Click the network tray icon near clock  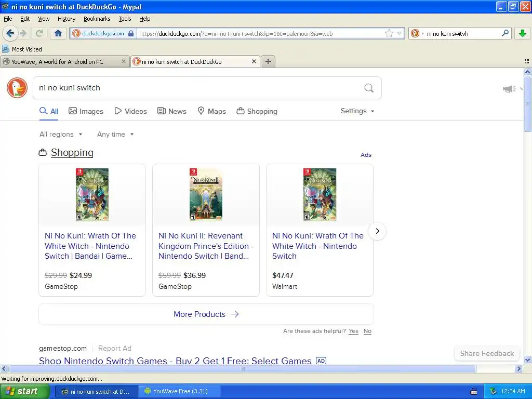[x=494, y=391]
